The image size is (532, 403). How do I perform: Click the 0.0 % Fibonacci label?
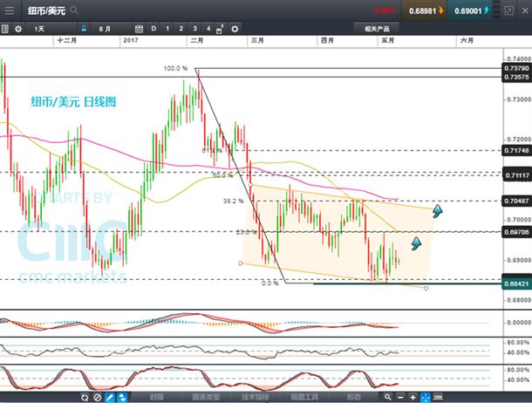coord(270,283)
